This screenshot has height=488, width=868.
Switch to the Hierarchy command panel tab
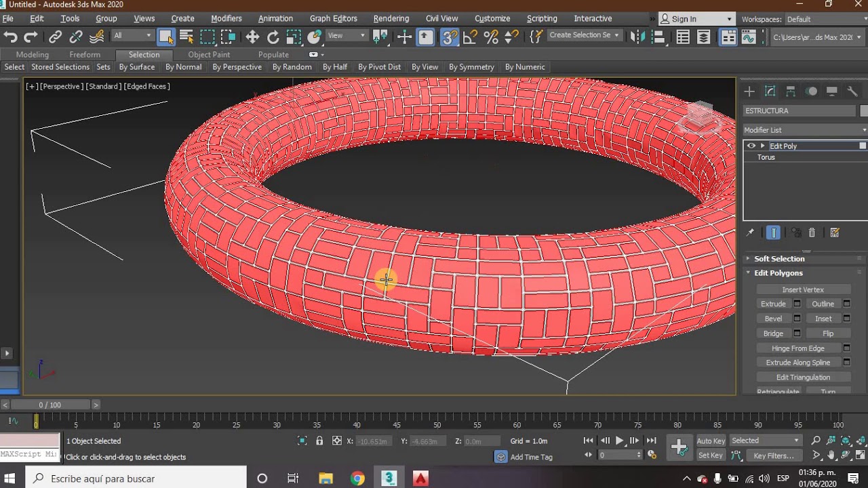point(791,91)
